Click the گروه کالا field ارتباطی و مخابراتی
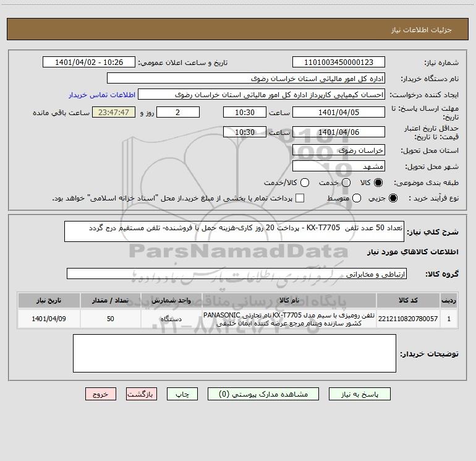Viewport: 476px width, 461px height. coord(237,274)
